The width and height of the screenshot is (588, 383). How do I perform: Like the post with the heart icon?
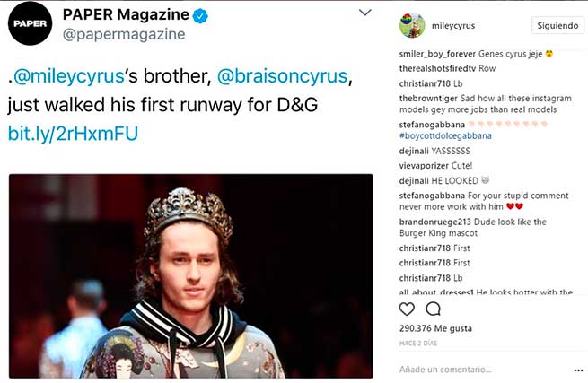[x=407, y=309]
